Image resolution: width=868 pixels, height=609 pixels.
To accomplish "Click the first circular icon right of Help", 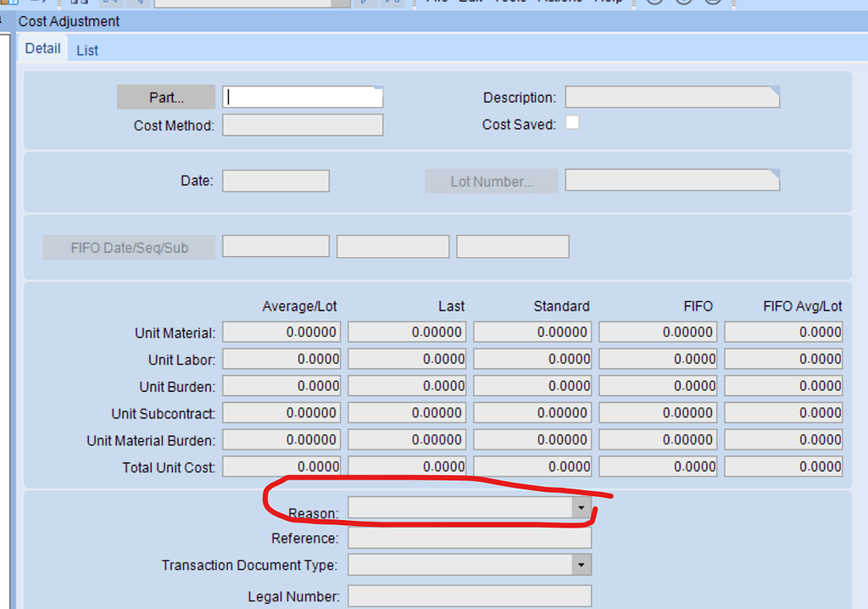I will [654, 3].
